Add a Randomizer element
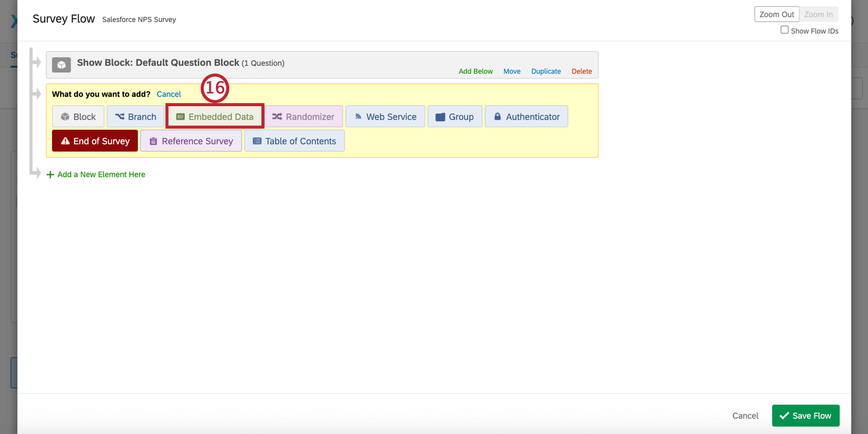 [x=303, y=116]
